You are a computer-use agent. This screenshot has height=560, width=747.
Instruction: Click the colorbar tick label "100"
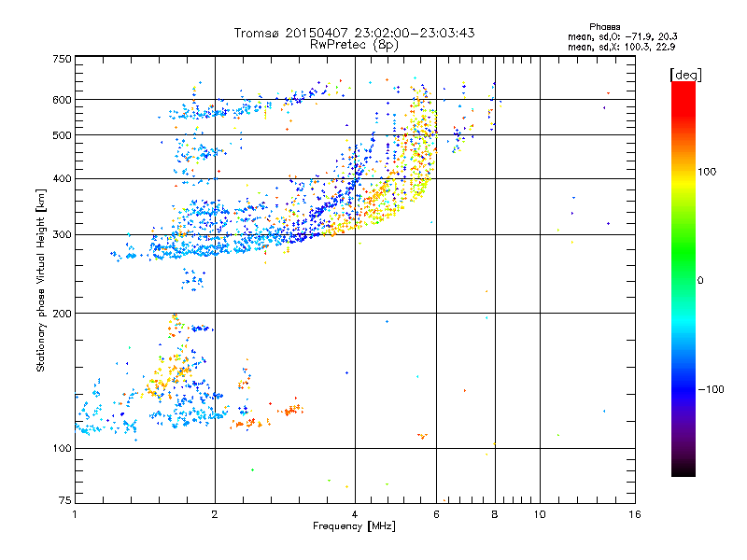[707, 172]
